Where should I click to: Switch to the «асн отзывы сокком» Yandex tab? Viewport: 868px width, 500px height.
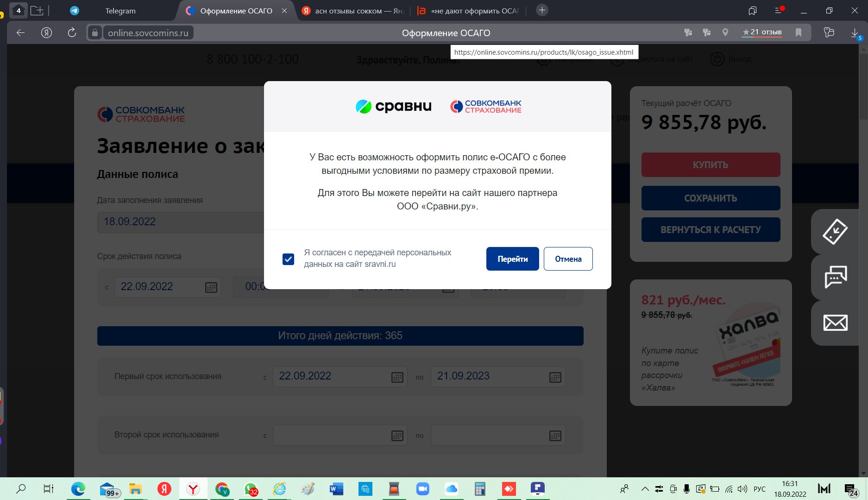[352, 11]
